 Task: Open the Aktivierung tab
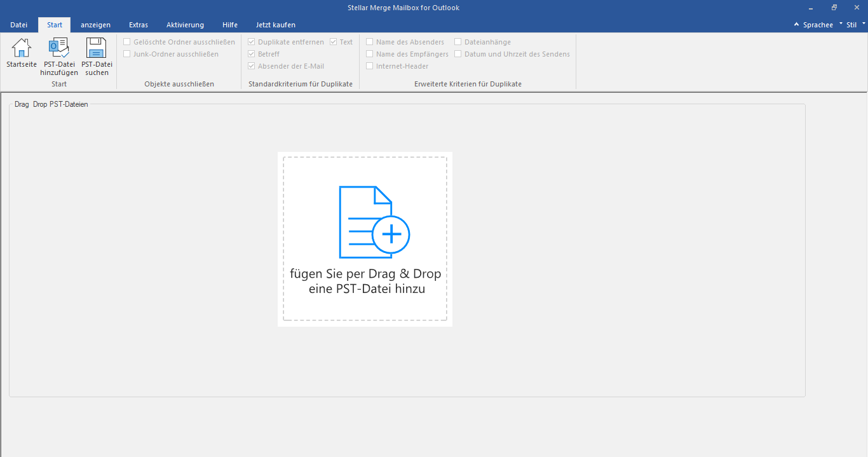coord(185,25)
